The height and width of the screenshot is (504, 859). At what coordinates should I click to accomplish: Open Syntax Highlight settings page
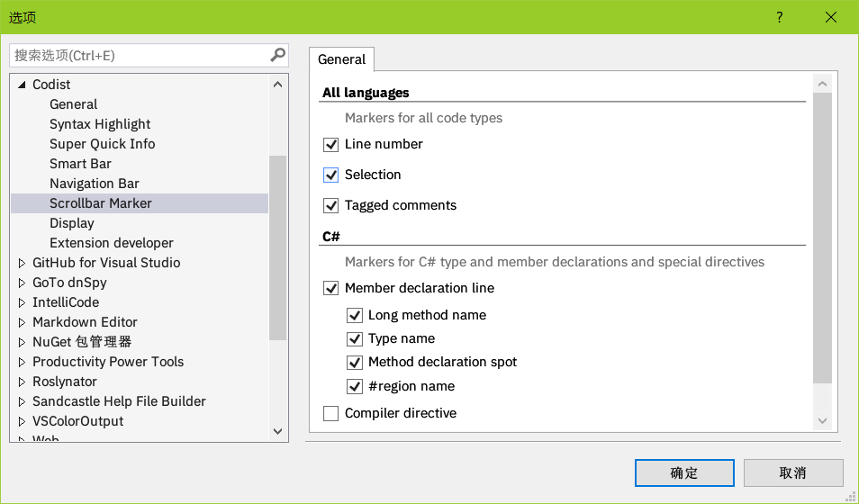point(100,124)
